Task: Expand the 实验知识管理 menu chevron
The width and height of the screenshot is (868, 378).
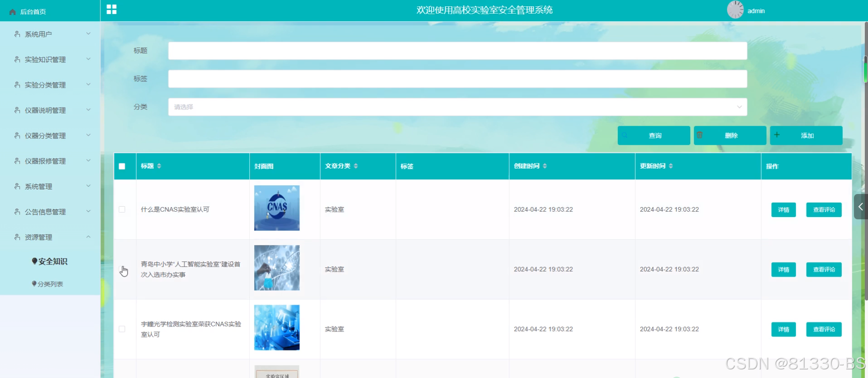Action: (x=88, y=59)
